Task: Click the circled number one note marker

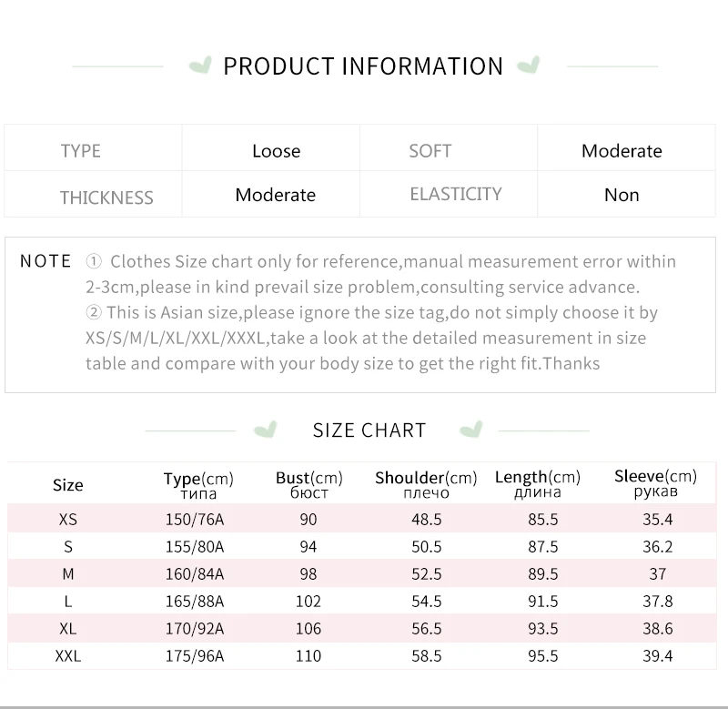Action: pos(94,262)
